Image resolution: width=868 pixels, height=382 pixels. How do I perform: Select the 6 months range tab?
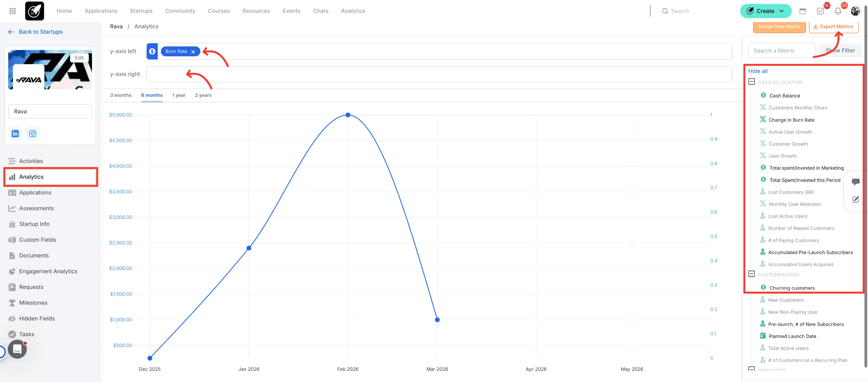pos(152,95)
